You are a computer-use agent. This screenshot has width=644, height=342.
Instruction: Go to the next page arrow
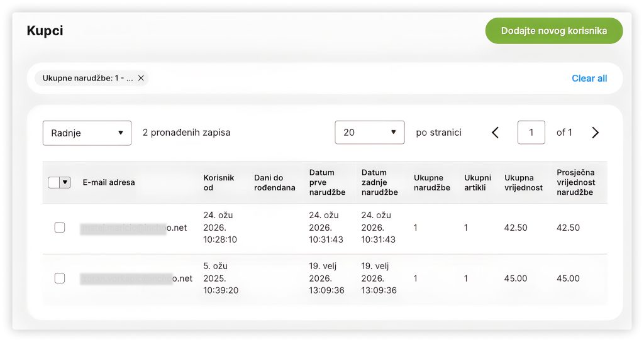(595, 133)
